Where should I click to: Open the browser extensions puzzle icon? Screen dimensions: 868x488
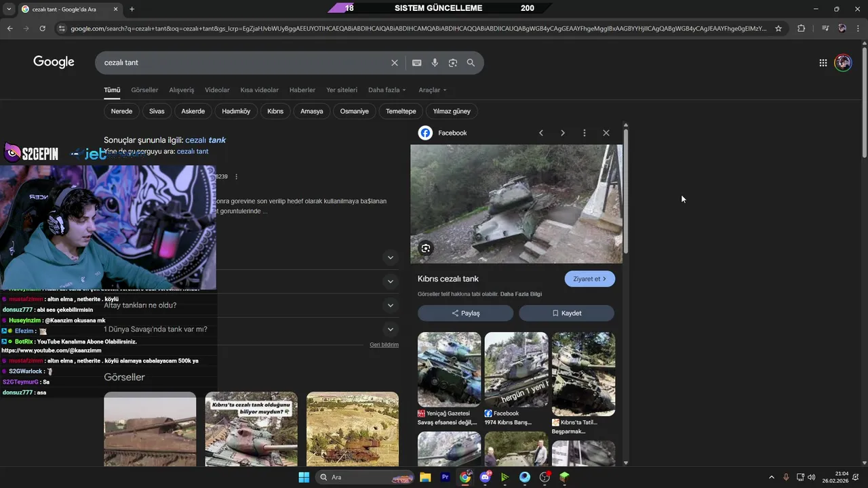[802, 28]
